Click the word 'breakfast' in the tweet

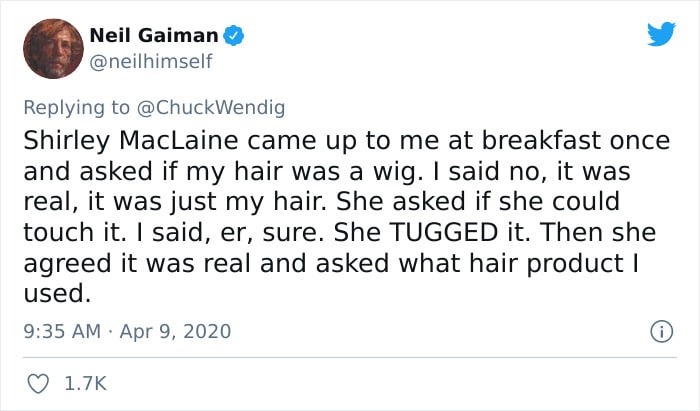[541, 141]
